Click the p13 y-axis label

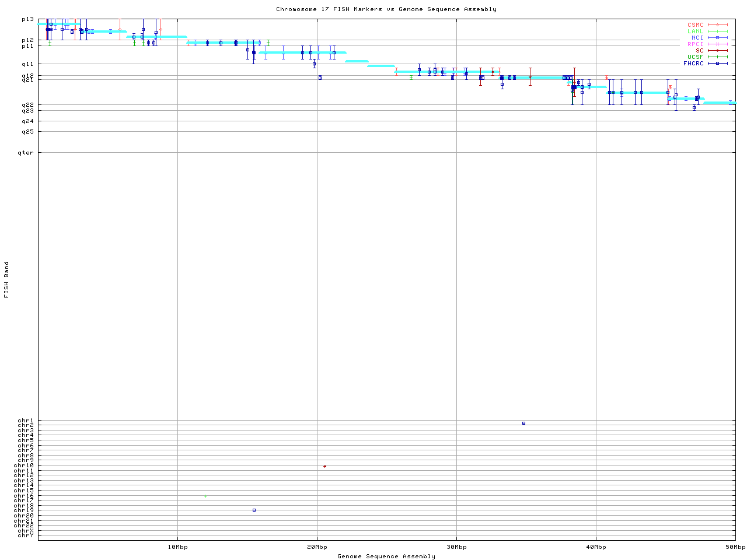tap(27, 19)
